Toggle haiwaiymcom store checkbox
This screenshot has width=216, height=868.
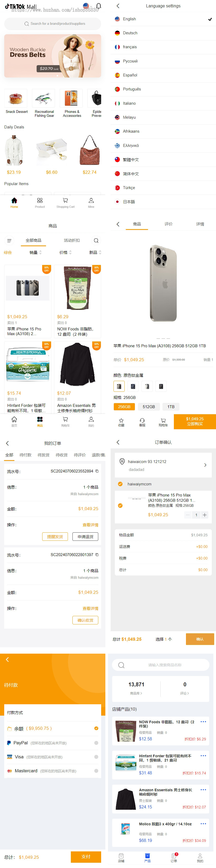[x=120, y=484]
